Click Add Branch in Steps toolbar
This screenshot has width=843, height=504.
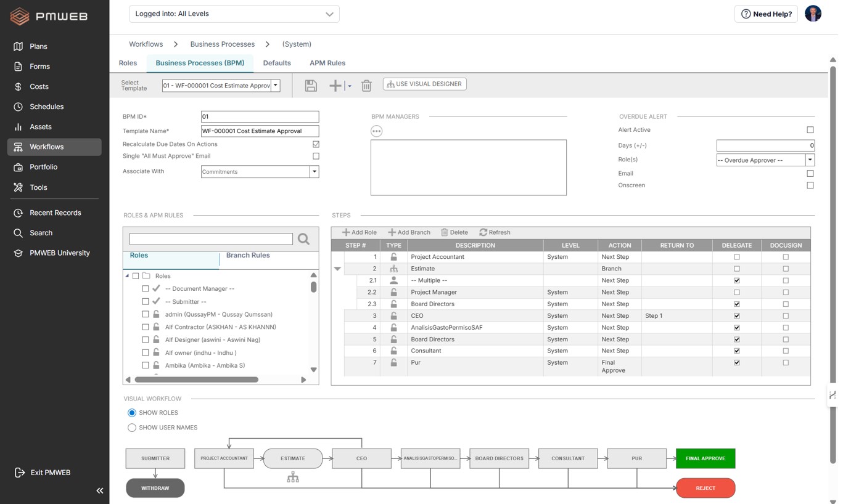[409, 232]
